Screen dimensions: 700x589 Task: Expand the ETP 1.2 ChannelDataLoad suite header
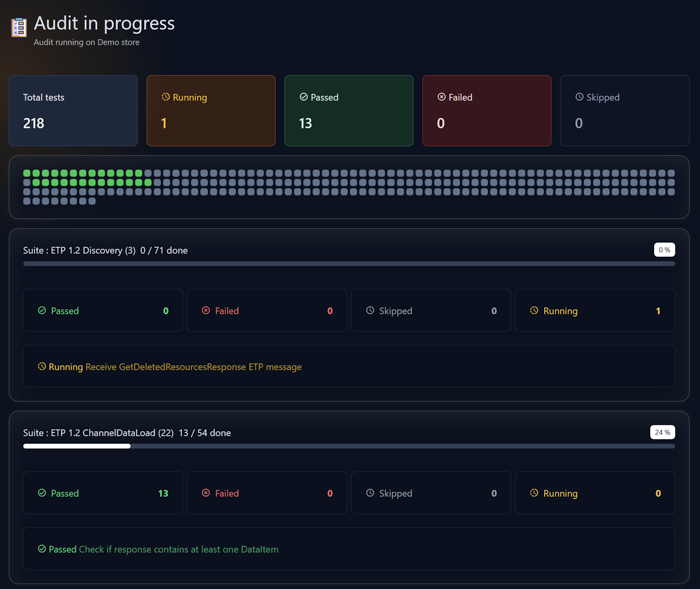127,433
